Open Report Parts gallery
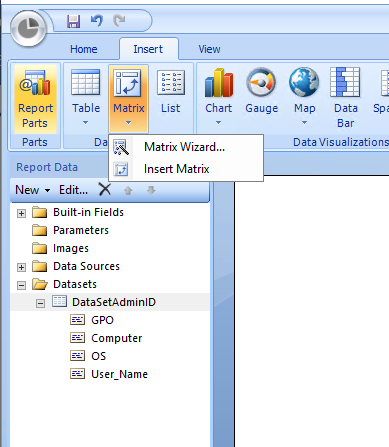This screenshot has height=447, width=389. (35, 99)
